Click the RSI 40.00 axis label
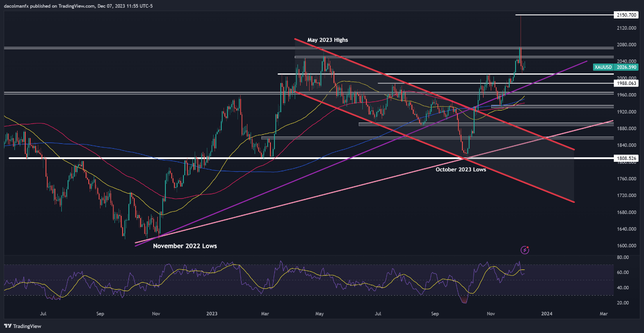This screenshot has height=333, width=644. click(x=623, y=288)
